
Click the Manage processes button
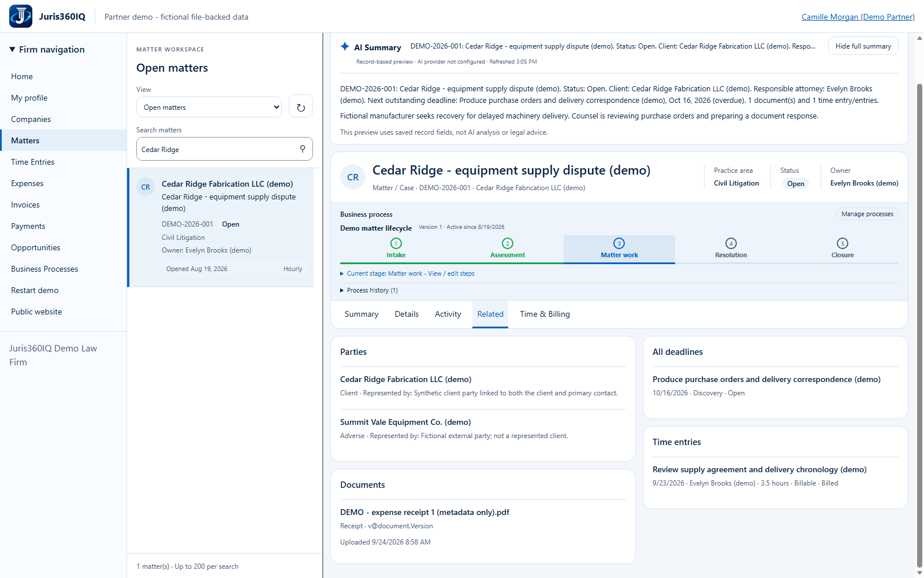[x=867, y=214]
